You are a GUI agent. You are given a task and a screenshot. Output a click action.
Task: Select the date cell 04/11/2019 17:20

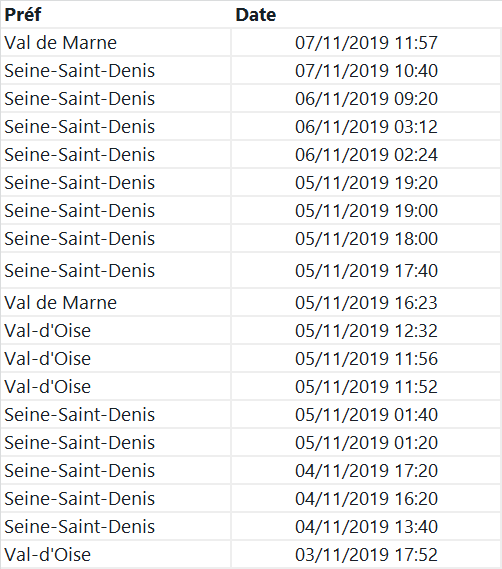click(366, 470)
